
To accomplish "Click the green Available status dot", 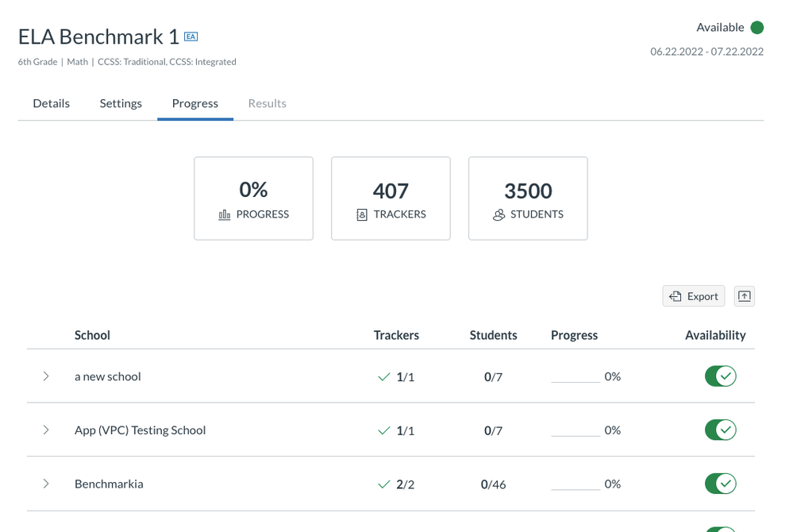I will click(x=756, y=28).
